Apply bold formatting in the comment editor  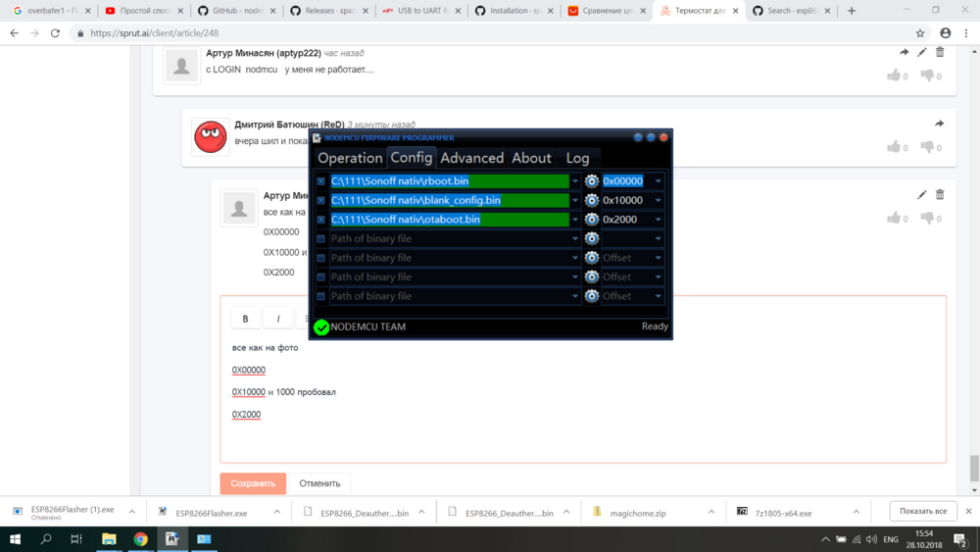click(245, 319)
